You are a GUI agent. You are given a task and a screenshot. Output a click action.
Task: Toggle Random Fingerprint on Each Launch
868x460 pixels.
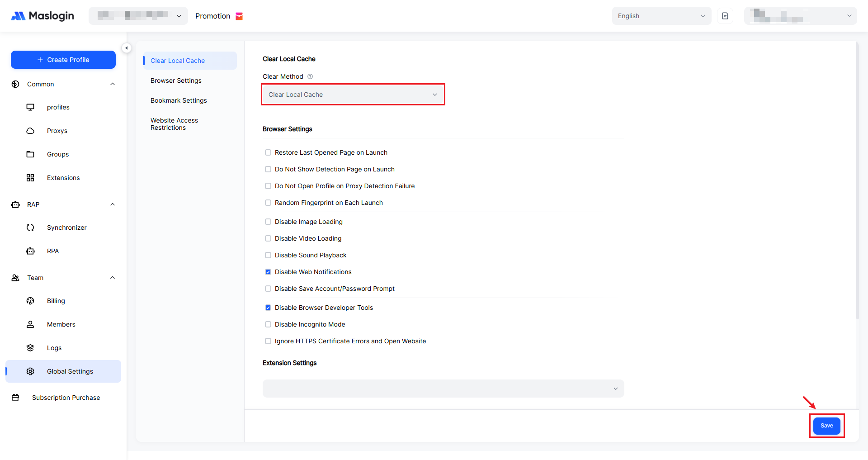268,203
